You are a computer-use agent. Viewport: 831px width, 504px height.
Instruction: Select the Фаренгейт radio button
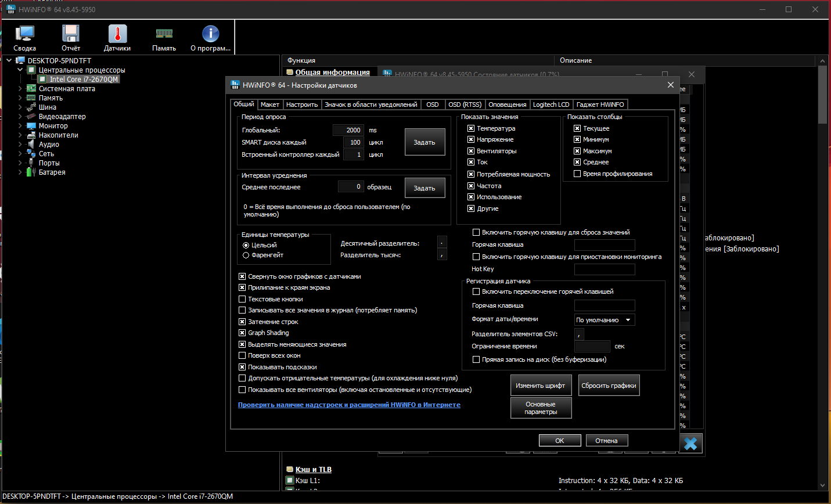[x=246, y=255]
